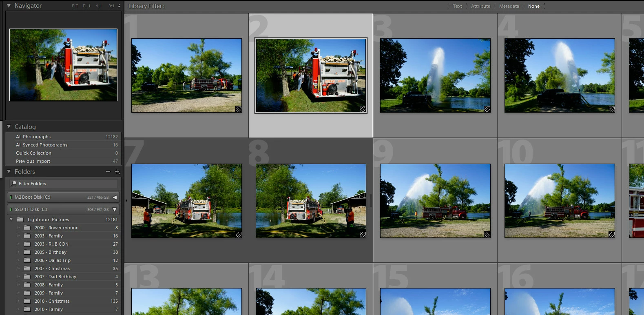Select the '2009 - Family' folder row

(63, 293)
